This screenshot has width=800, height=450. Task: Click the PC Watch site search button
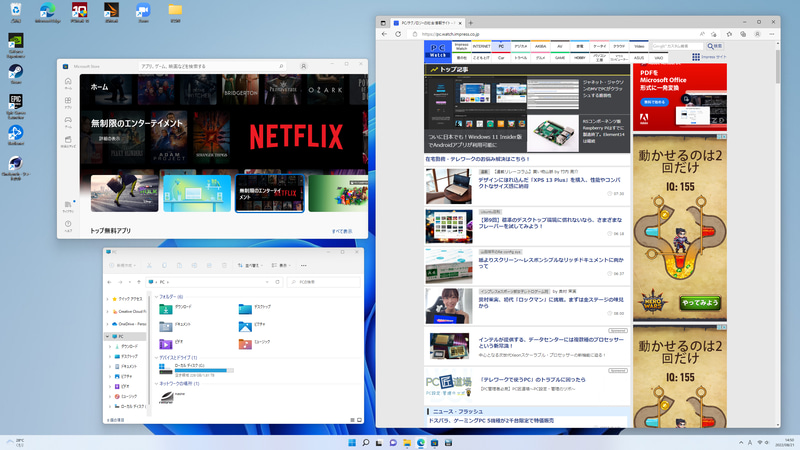(715, 46)
